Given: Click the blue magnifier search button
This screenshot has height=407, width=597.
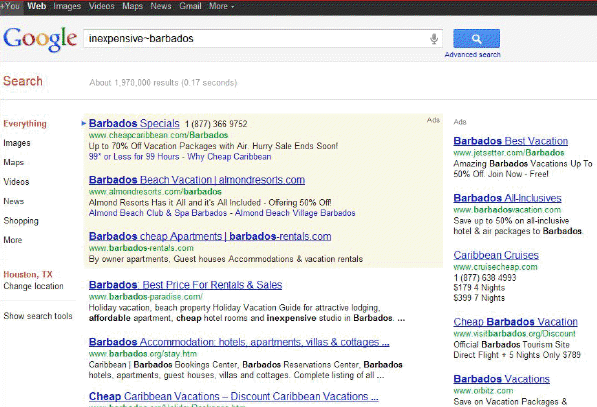Looking at the screenshot, I should click(476, 38).
